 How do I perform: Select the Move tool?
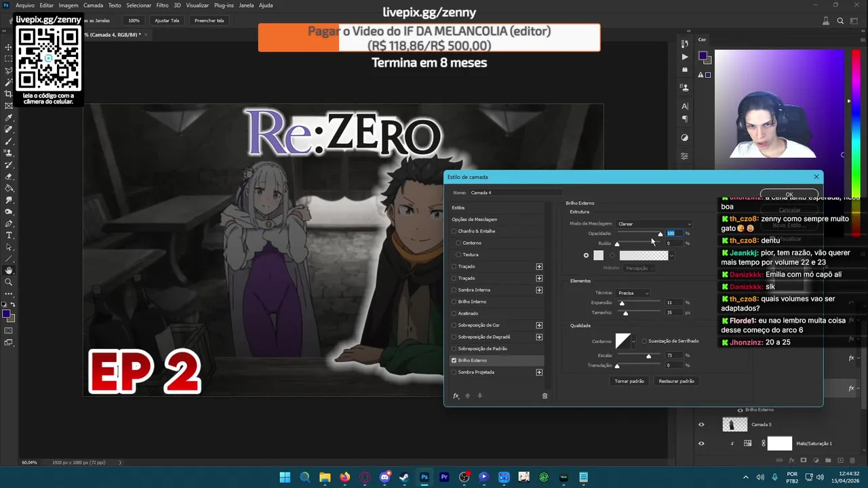pyautogui.click(x=9, y=47)
